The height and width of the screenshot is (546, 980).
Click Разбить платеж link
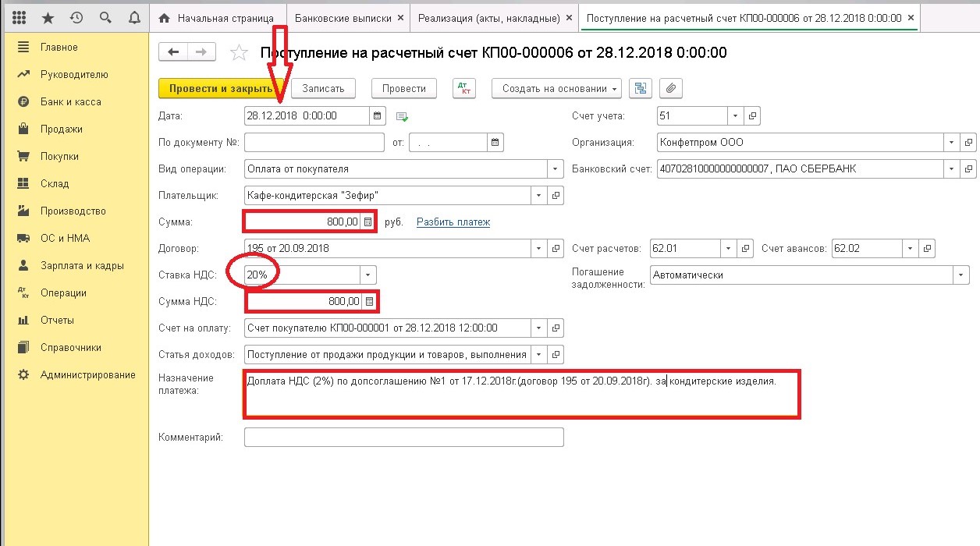click(x=453, y=222)
